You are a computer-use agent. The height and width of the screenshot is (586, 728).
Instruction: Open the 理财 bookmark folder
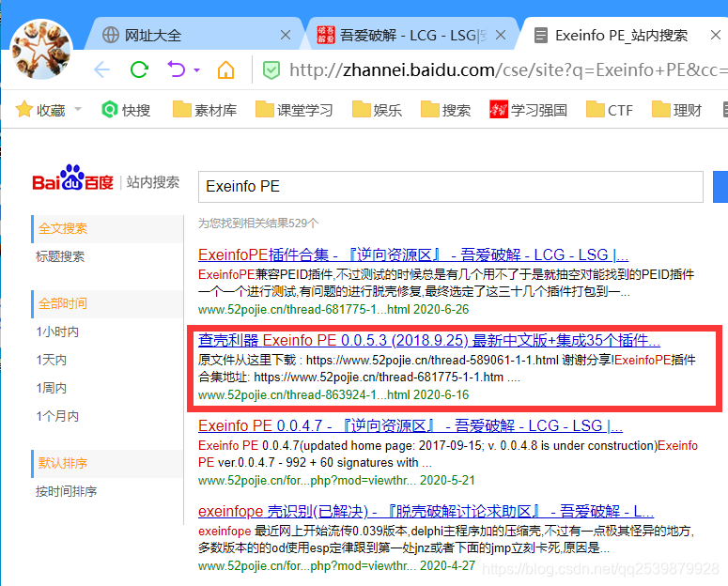pos(676,110)
